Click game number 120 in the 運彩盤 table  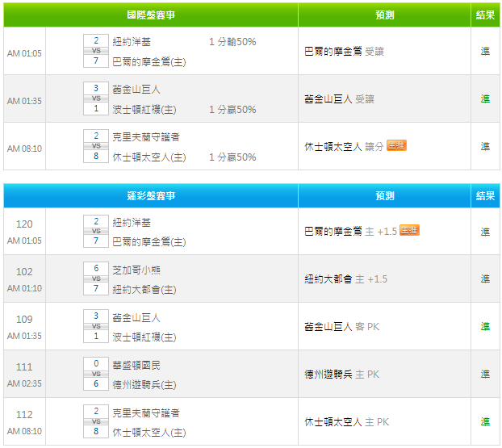(24, 224)
